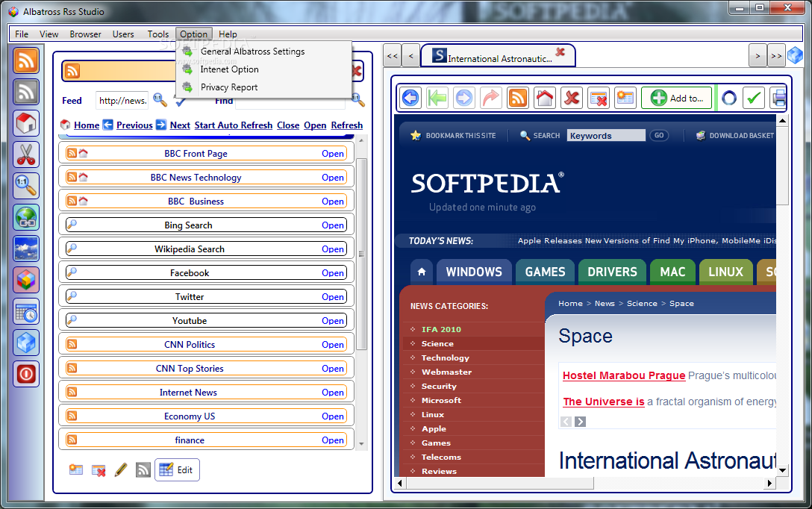Click the red power sidebar icon
The width and height of the screenshot is (812, 509).
pos(26,374)
